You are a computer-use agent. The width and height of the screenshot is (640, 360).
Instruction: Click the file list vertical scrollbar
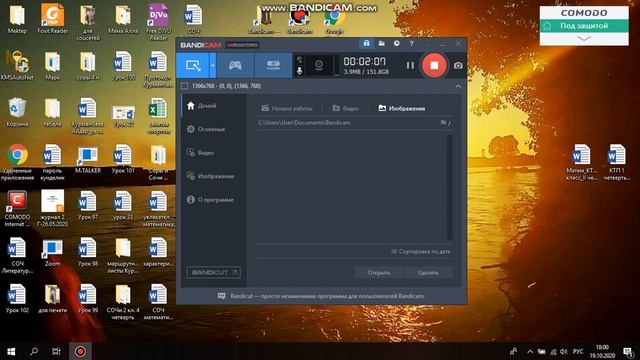tap(450, 187)
